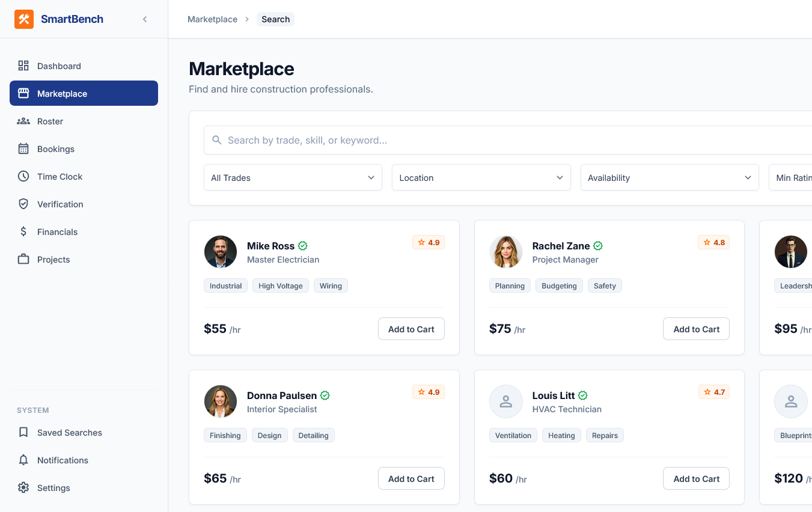Screen dimensions: 812x512
Task: Open the All Trades dropdown
Action: [x=293, y=177]
